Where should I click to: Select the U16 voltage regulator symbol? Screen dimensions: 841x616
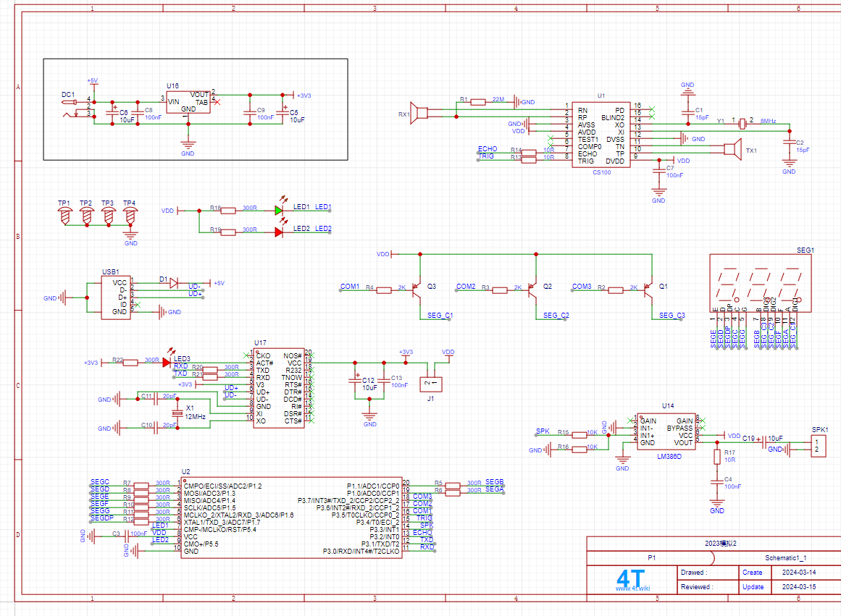[188, 102]
